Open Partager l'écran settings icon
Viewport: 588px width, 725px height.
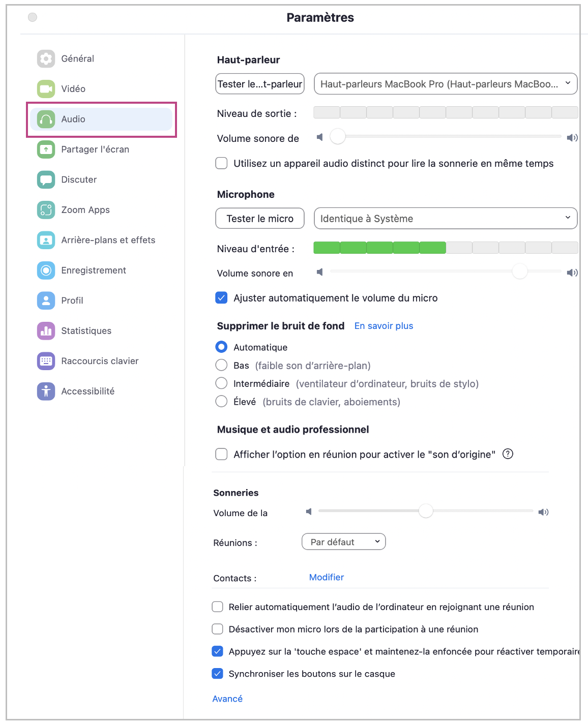46,149
